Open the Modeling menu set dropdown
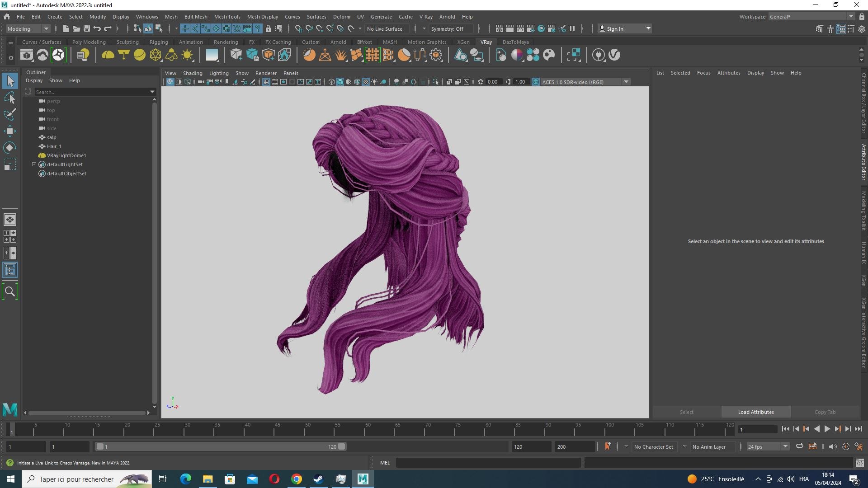868x488 pixels. point(28,28)
